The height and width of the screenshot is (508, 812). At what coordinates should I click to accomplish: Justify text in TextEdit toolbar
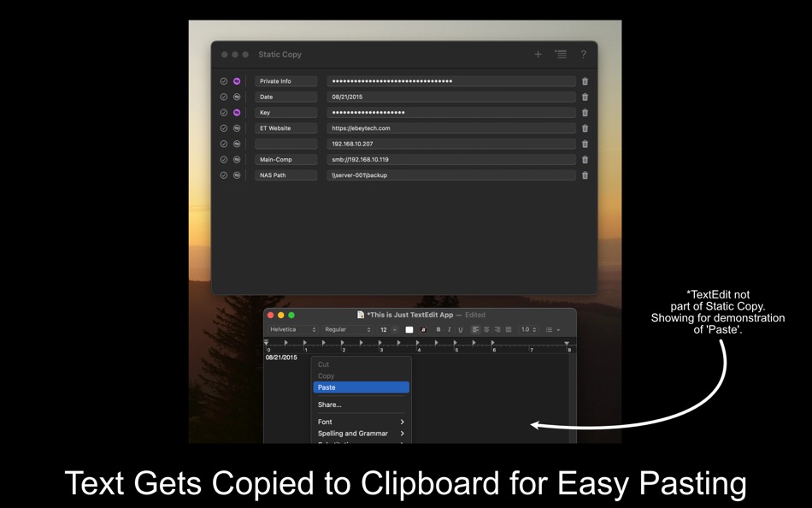[508, 329]
